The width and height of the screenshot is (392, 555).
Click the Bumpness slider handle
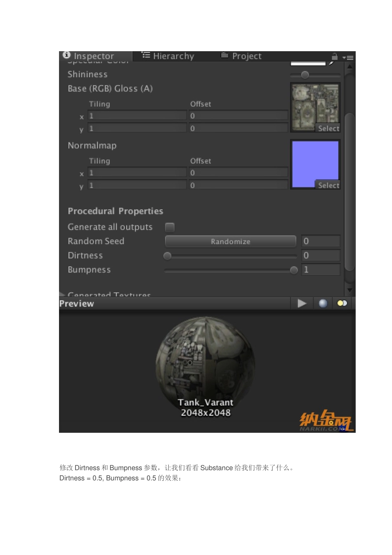(294, 270)
